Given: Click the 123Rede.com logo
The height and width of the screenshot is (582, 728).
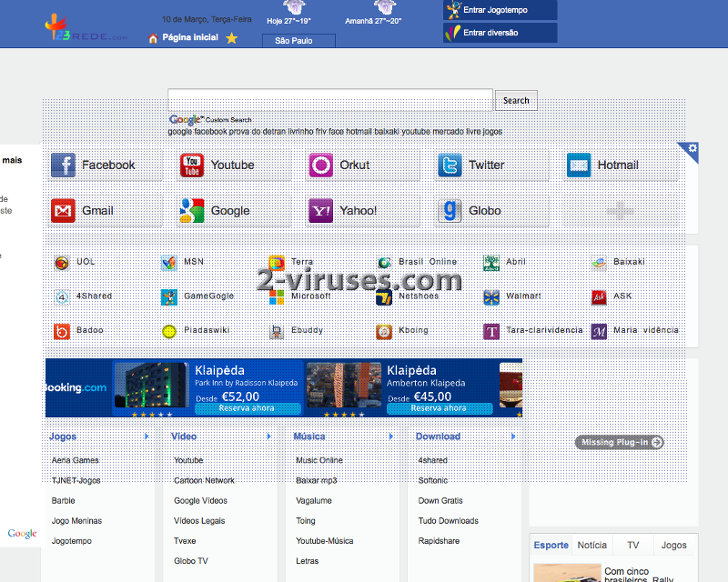Looking at the screenshot, I should 86,28.
